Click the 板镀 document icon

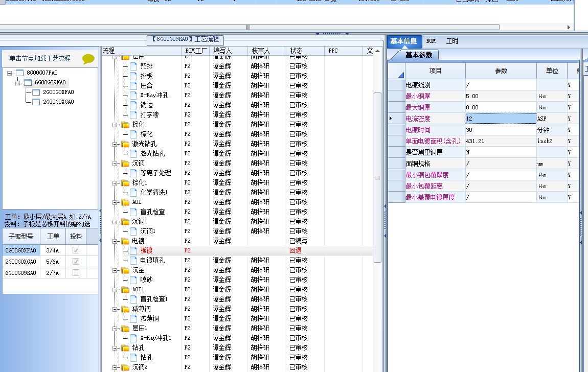coord(133,250)
